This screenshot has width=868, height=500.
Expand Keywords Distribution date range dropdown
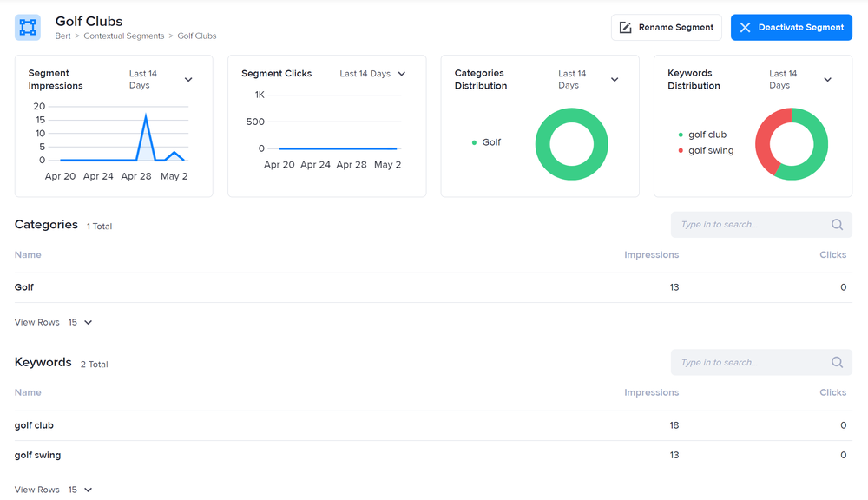[x=827, y=80]
